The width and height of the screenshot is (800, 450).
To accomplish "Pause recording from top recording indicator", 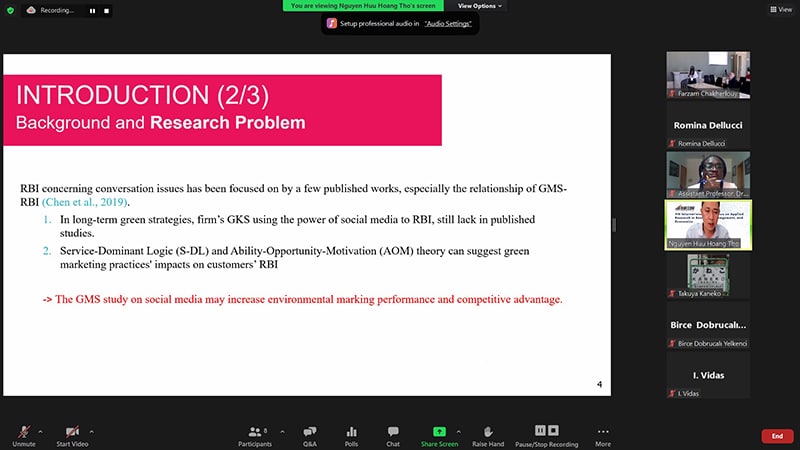I will [x=92, y=10].
